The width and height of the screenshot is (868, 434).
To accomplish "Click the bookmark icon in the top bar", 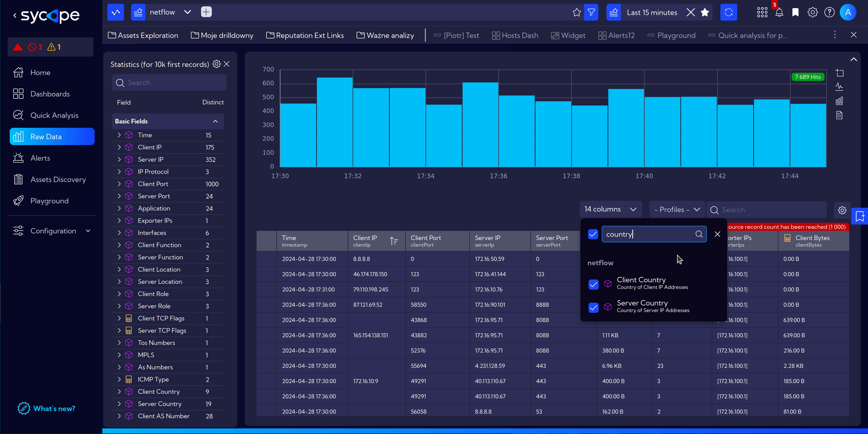I will 795,12.
